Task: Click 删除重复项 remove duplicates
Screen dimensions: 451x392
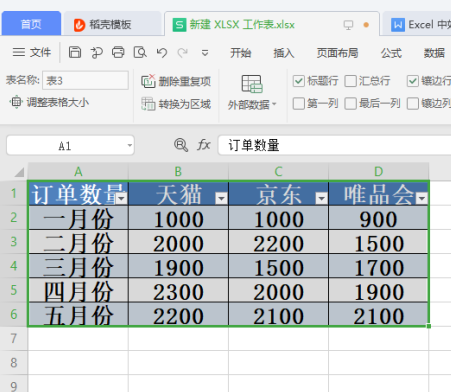Action: point(176,81)
